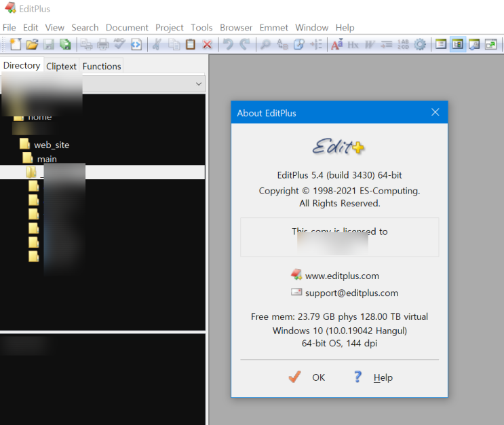Click the Go to Line icon
This screenshot has height=425, width=504.
tap(315, 44)
